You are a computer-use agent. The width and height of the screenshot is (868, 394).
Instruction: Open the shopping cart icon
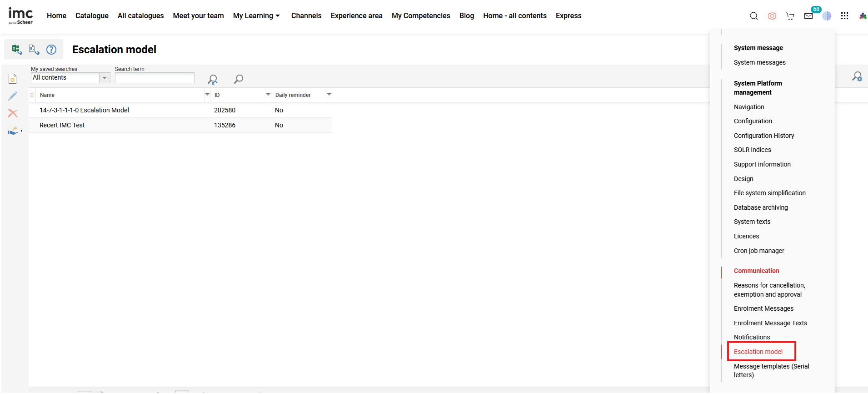[x=790, y=16]
